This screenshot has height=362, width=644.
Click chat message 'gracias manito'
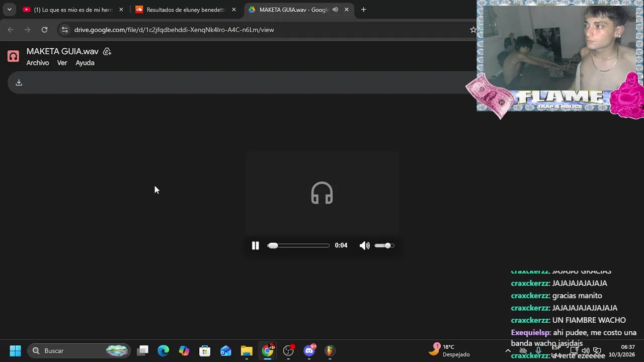click(577, 296)
